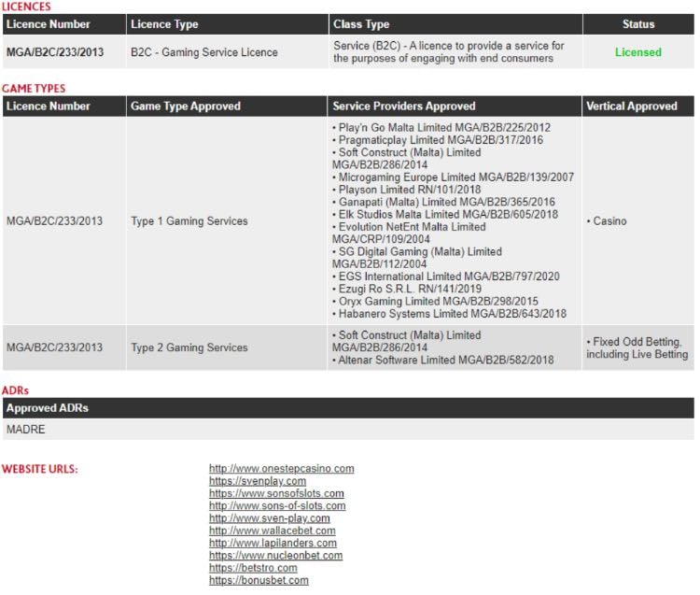Image resolution: width=700 pixels, height=595 pixels.
Task: Open the https://bonusbet.com link
Action: coord(259,580)
